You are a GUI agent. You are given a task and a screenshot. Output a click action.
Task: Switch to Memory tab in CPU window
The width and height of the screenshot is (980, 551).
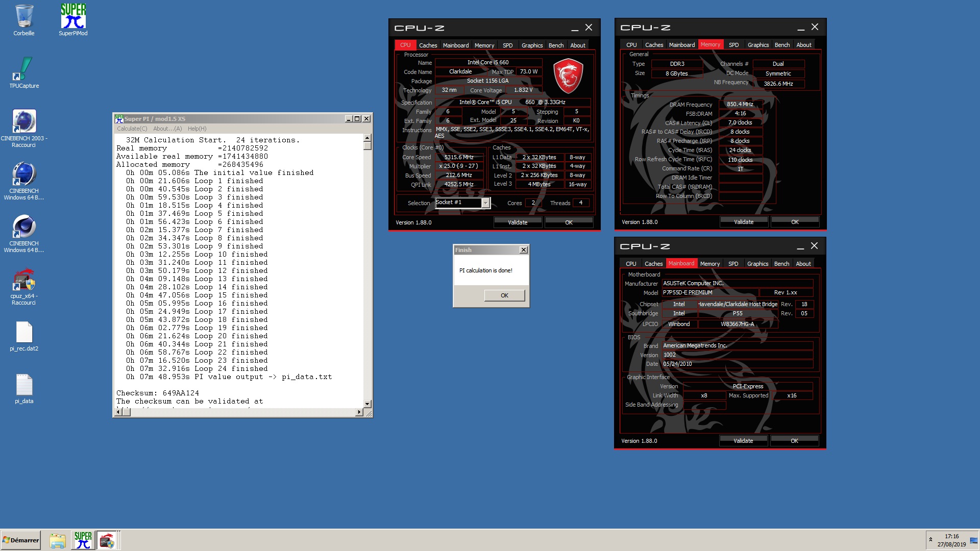pos(484,45)
